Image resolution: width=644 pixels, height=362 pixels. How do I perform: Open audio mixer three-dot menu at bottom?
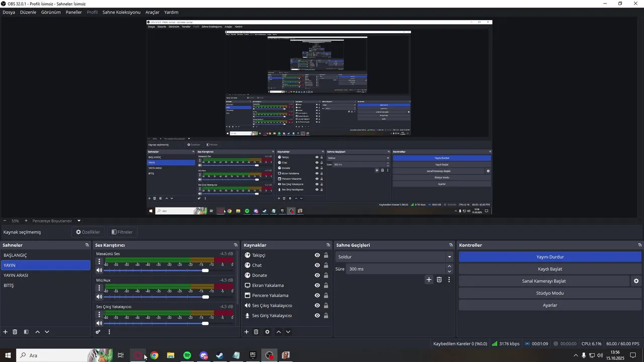pyautogui.click(x=109, y=332)
